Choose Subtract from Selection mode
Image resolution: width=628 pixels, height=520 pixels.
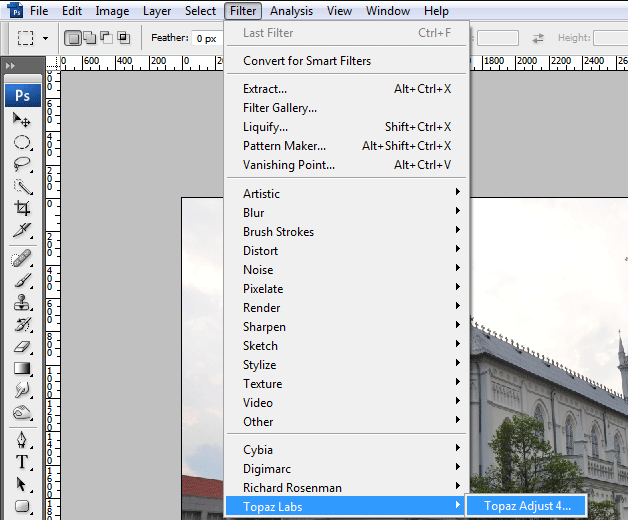[x=106, y=38]
